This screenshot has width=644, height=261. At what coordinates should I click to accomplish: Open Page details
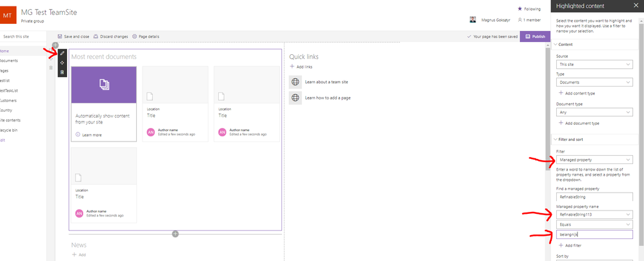[x=146, y=37]
